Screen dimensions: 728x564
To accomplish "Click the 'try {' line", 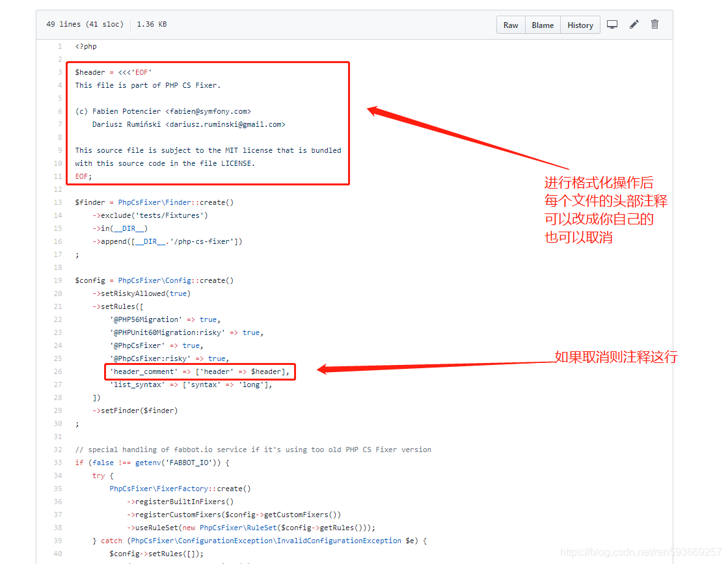I will click(x=103, y=476).
